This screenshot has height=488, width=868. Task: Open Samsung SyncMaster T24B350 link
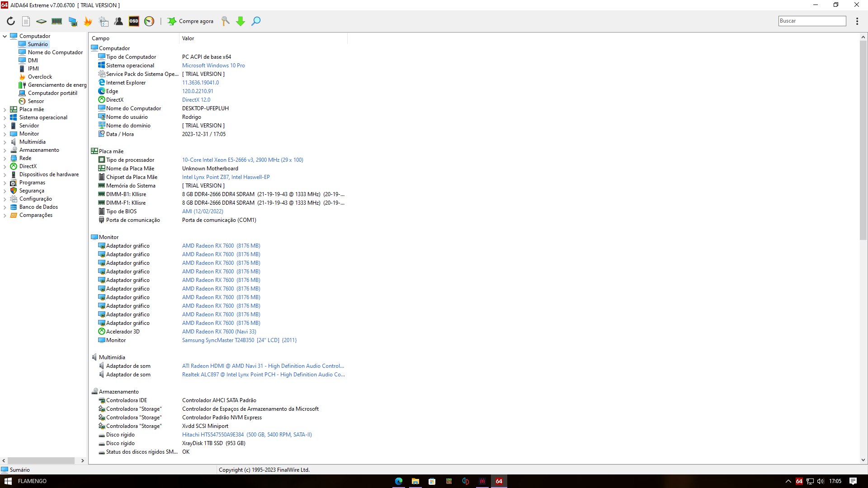(239, 340)
